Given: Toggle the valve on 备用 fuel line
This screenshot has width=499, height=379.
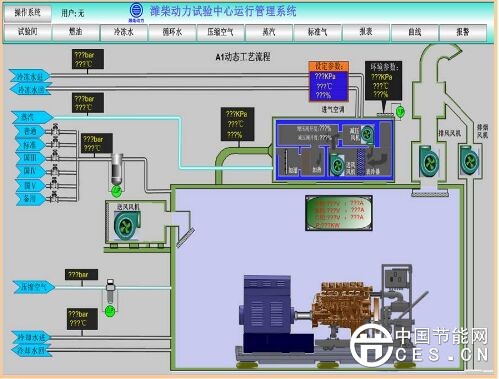Looking at the screenshot, I should point(55,198).
